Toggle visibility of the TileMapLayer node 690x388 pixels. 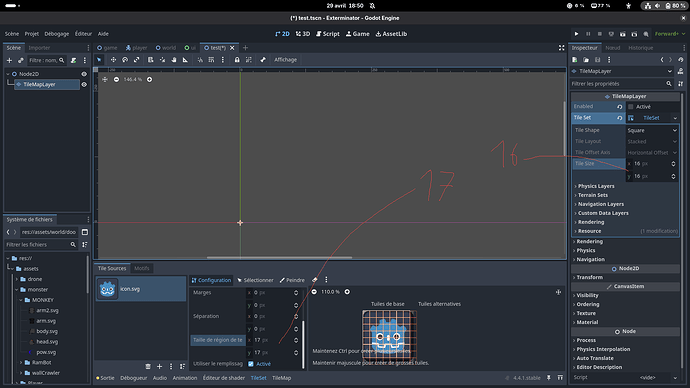point(84,84)
